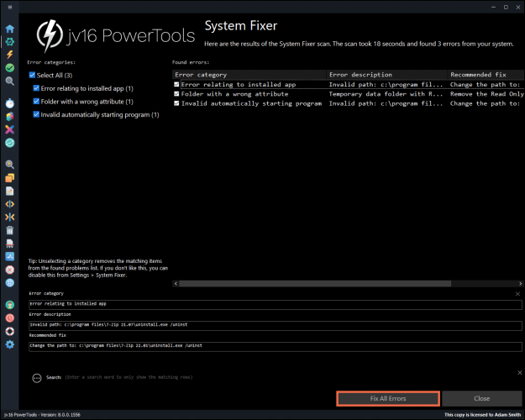Open the blue Home icon in sidebar
Screen dimensions: 525x420
coord(10,29)
